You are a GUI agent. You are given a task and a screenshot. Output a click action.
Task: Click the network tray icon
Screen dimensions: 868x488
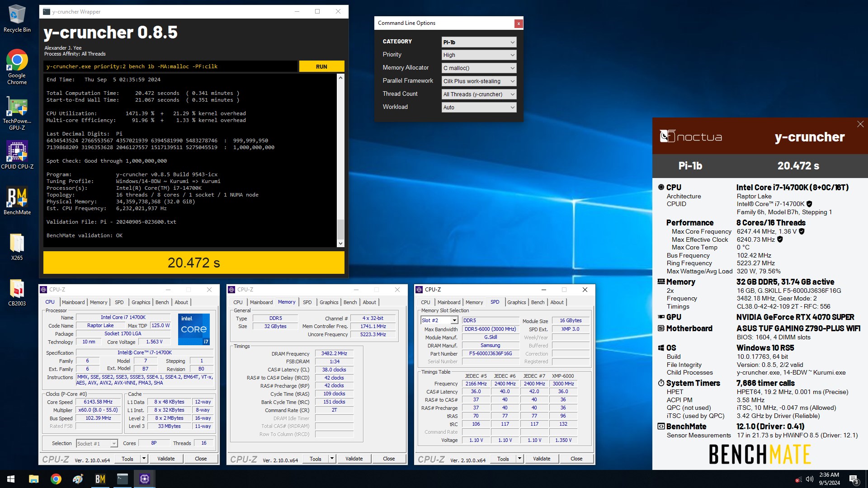point(799,479)
